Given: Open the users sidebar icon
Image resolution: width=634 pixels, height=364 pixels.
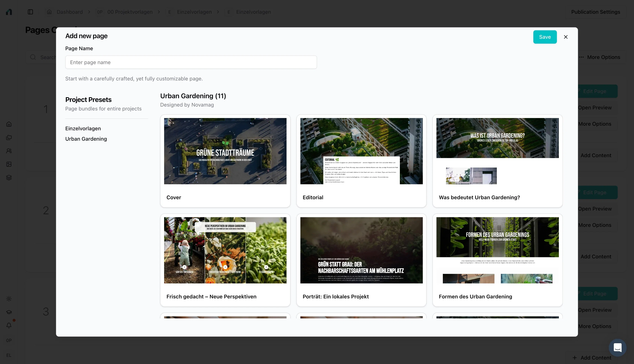Looking at the screenshot, I should click(9, 151).
